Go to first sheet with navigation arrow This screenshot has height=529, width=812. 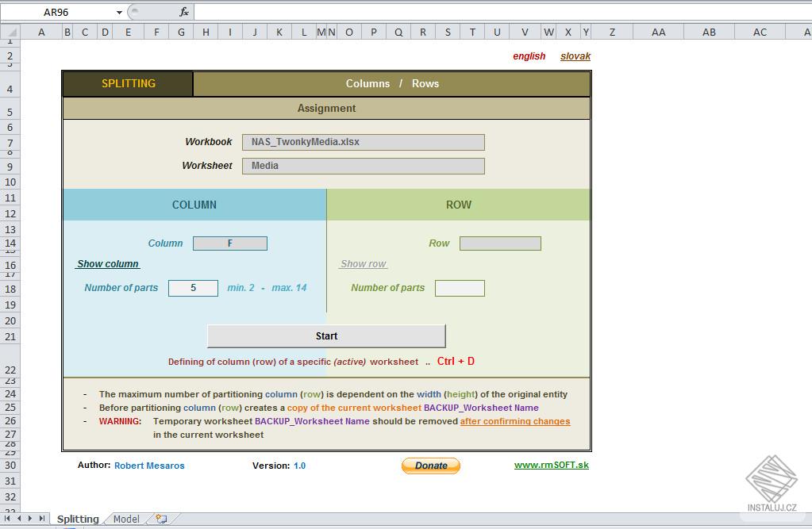click(8, 519)
